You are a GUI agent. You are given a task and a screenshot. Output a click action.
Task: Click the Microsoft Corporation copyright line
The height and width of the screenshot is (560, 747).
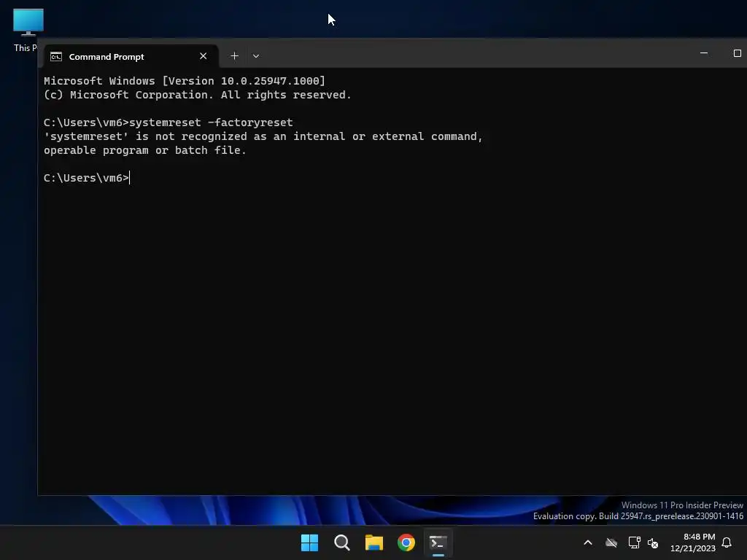pyautogui.click(x=197, y=95)
